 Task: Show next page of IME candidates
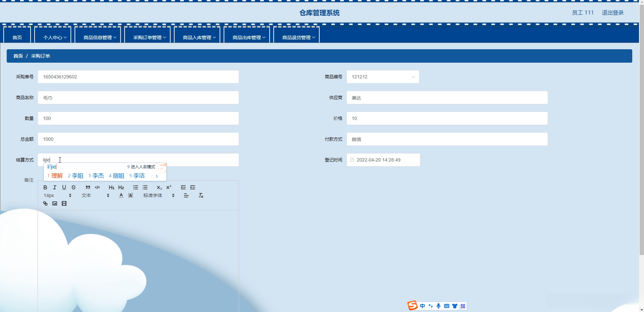pyautogui.click(x=157, y=176)
